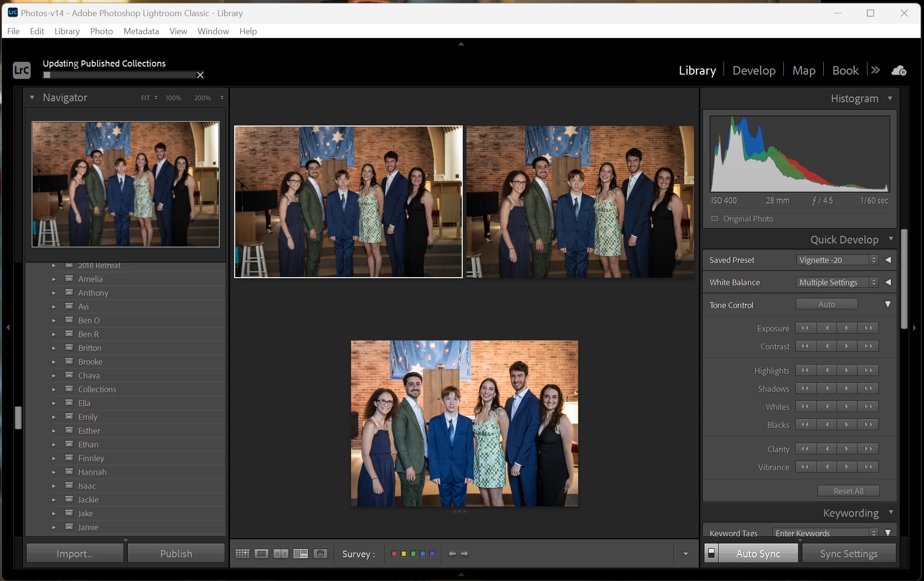The width and height of the screenshot is (924, 581).
Task: Toggle the Original Photo checkbox
Action: point(714,219)
